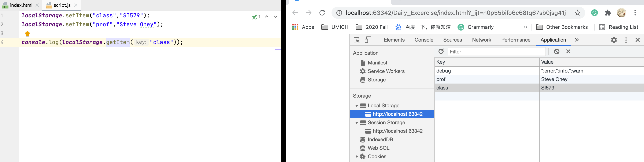Click the clear all storage icon
Viewport: 644px width, 162px height.
556,51
